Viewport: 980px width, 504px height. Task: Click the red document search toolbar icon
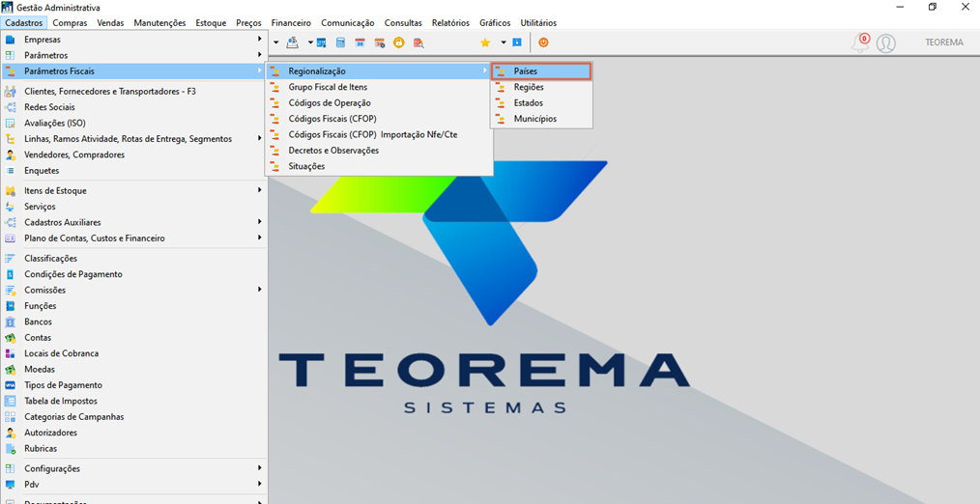[x=418, y=42]
